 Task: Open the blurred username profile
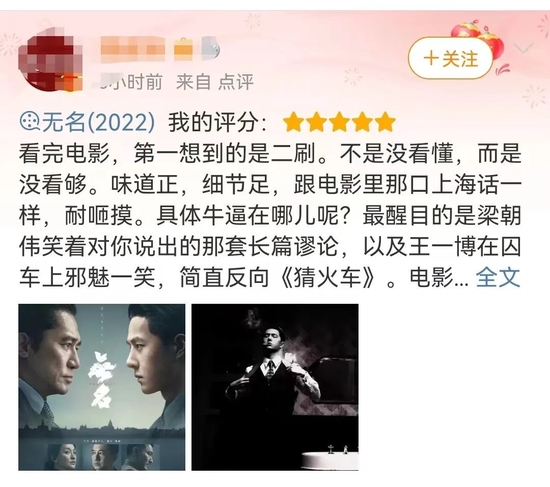tap(133, 49)
